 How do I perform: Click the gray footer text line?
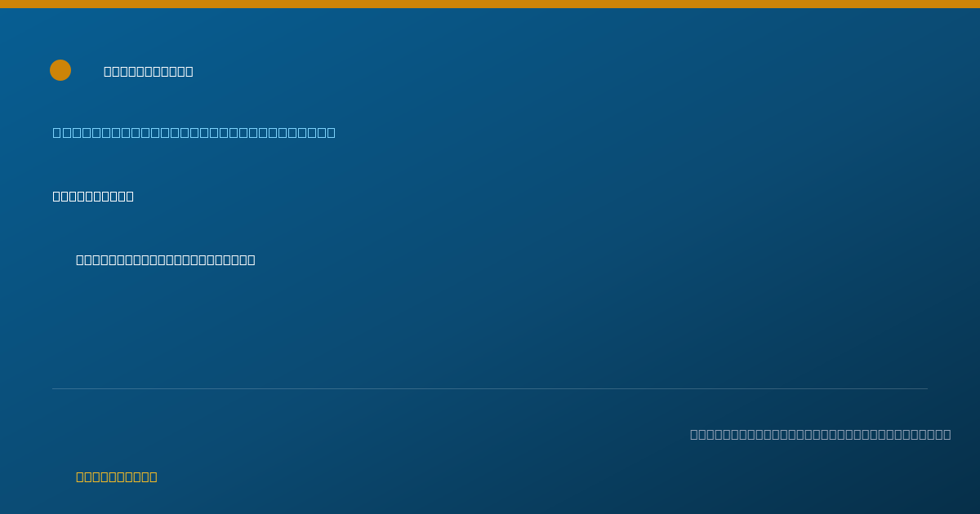pos(821,435)
